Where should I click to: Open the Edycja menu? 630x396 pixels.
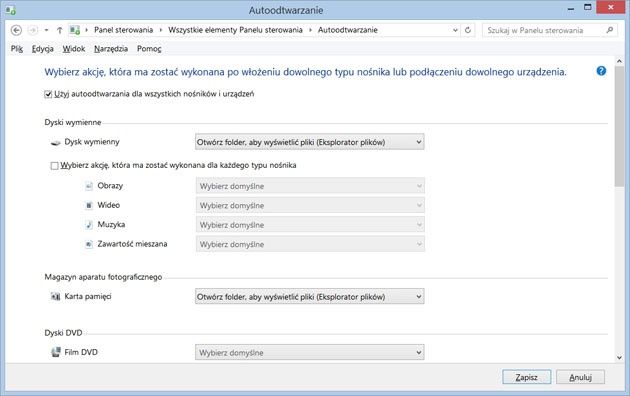tap(43, 49)
